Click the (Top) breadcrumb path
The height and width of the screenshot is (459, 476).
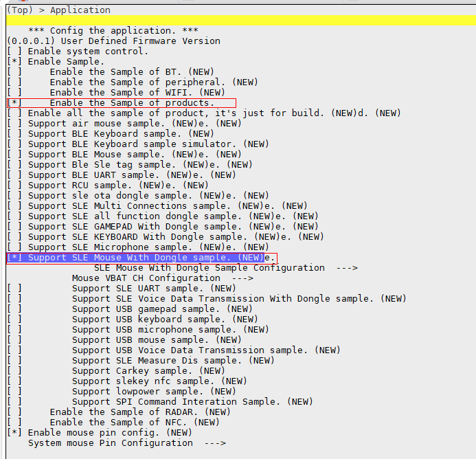tap(20, 10)
